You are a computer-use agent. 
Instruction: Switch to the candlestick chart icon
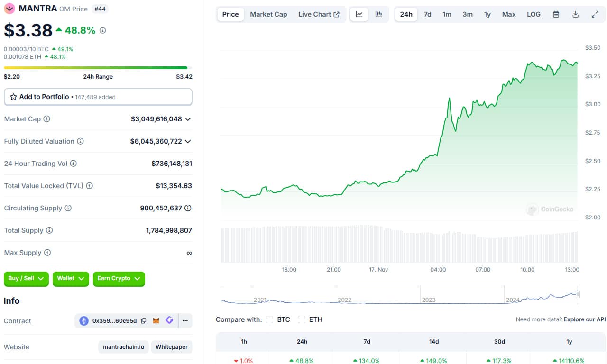[379, 14]
